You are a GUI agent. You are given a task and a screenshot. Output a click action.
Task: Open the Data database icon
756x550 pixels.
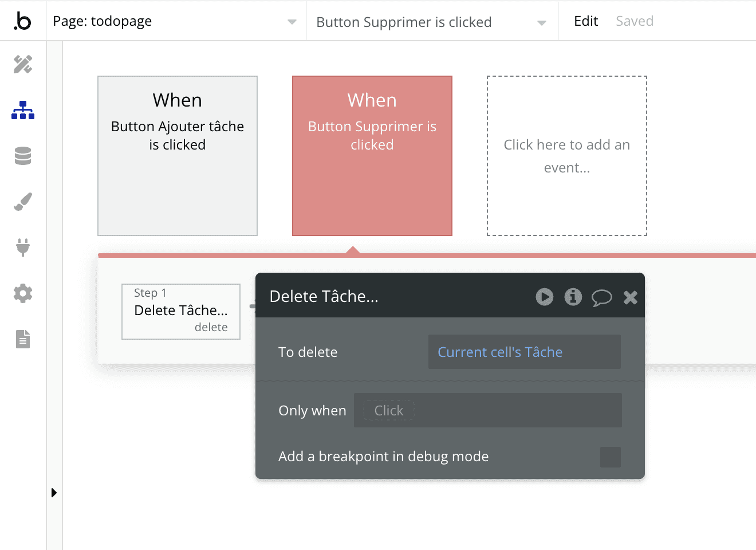coord(23,156)
